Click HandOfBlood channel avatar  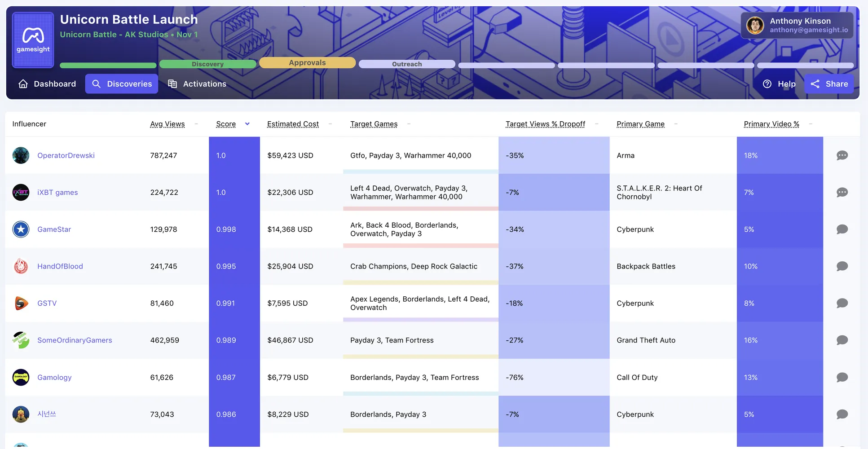pyautogui.click(x=21, y=266)
